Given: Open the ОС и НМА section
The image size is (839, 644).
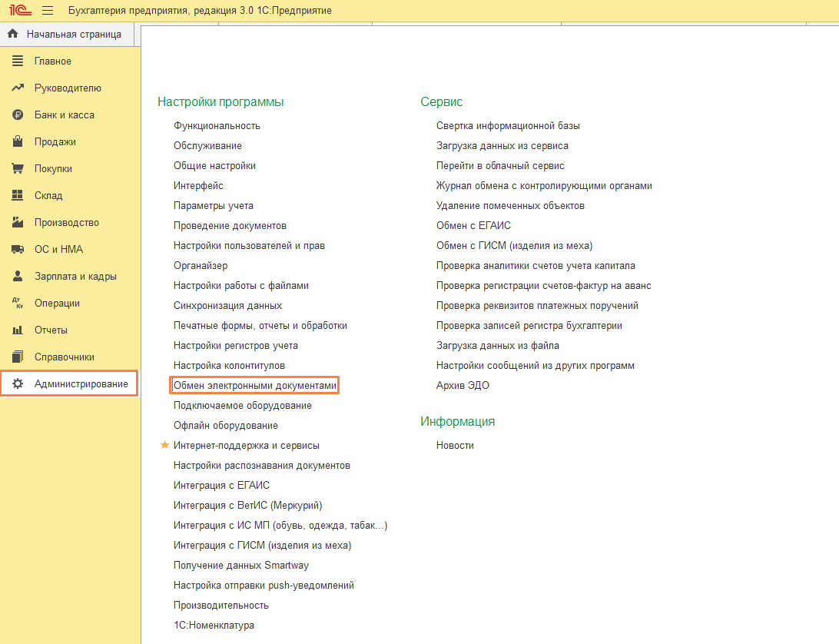Looking at the screenshot, I should tap(59, 250).
